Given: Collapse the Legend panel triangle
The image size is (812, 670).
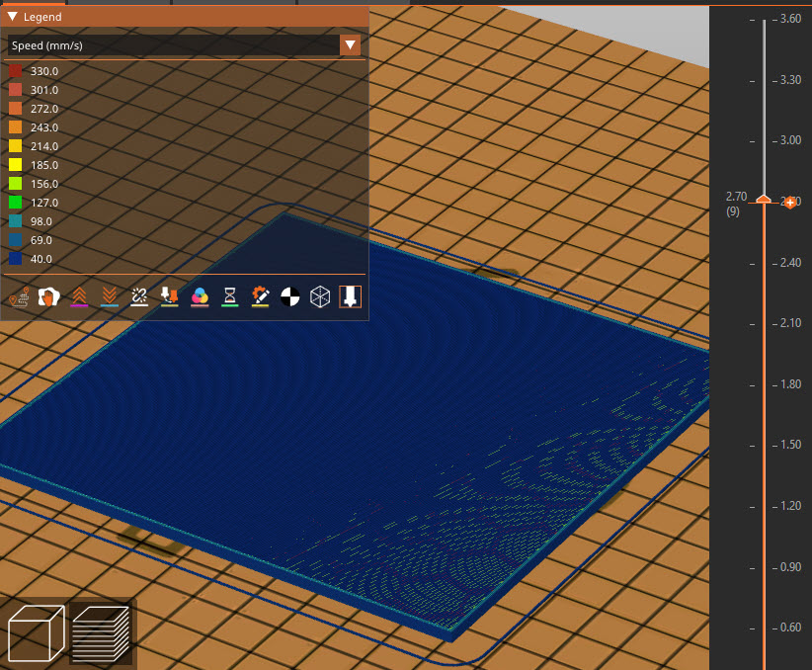Looking at the screenshot, I should point(13,17).
